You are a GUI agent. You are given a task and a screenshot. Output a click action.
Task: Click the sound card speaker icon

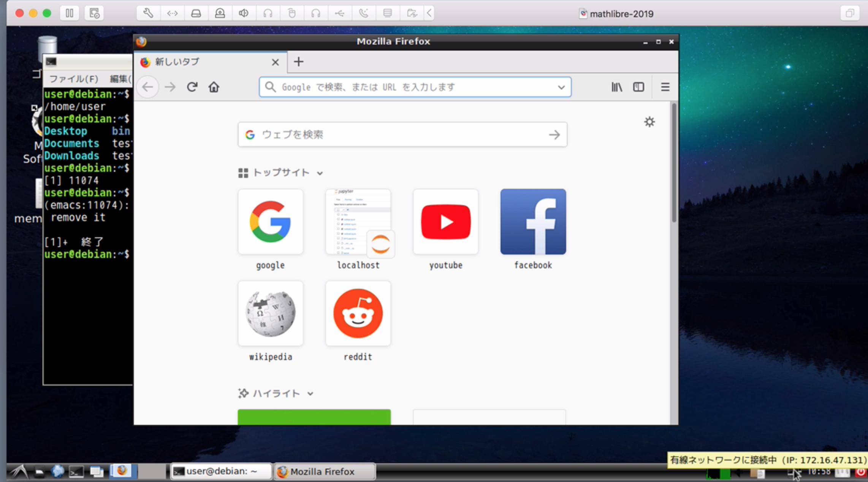click(x=244, y=13)
